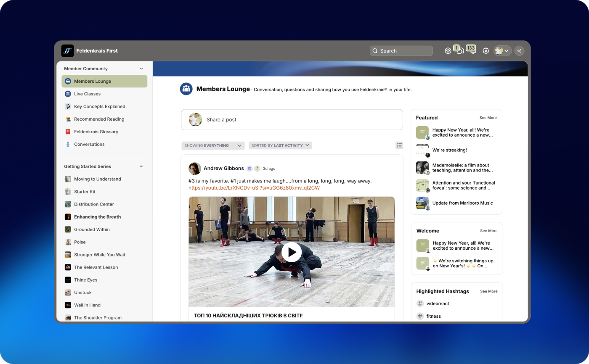Viewport: 589px width, 364px height.
Task: Open the Sorted By Last Activity dropdown
Action: (280, 145)
